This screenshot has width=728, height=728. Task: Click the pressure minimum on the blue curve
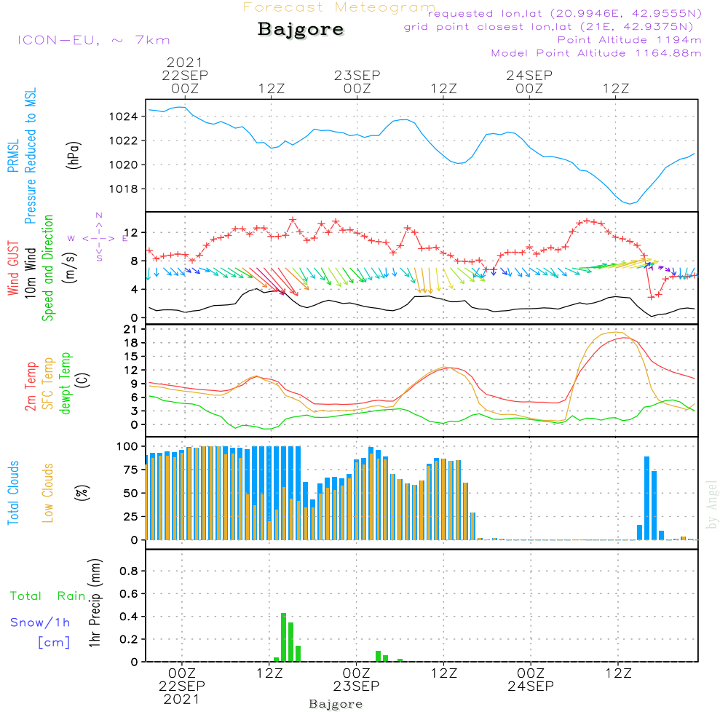point(630,203)
